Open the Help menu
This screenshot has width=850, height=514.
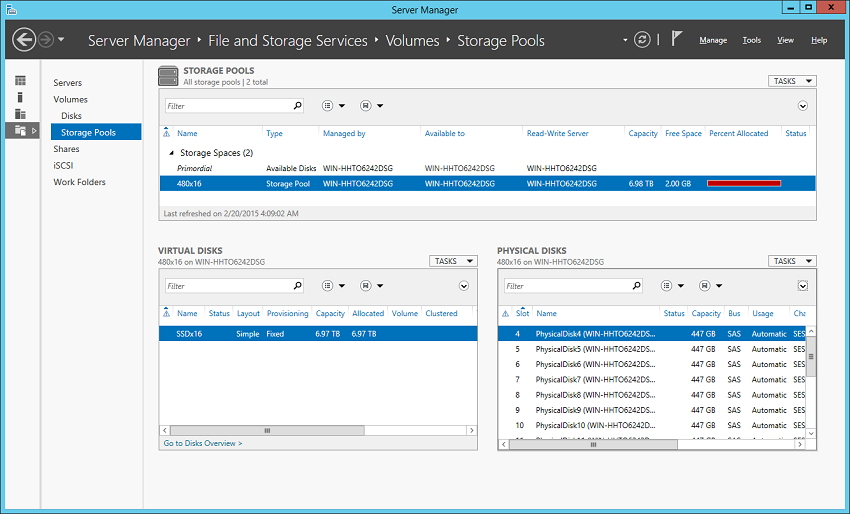click(819, 40)
